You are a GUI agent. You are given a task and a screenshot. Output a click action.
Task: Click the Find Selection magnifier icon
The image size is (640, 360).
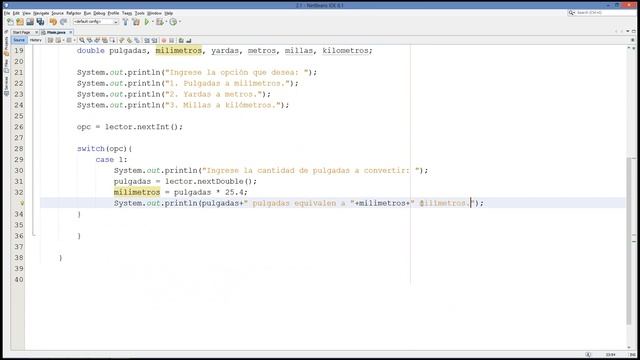[82, 40]
